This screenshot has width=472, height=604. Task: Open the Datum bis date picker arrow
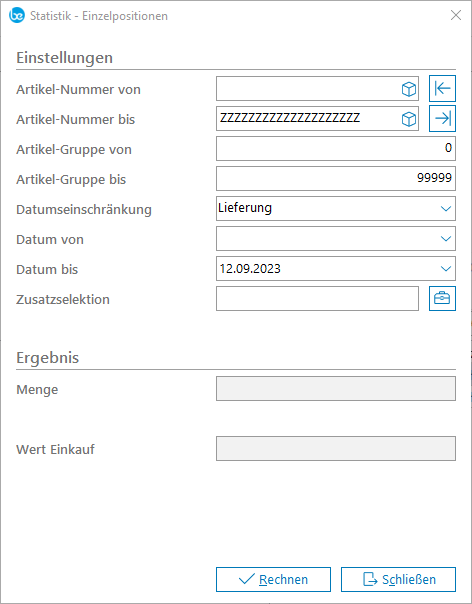(446, 268)
